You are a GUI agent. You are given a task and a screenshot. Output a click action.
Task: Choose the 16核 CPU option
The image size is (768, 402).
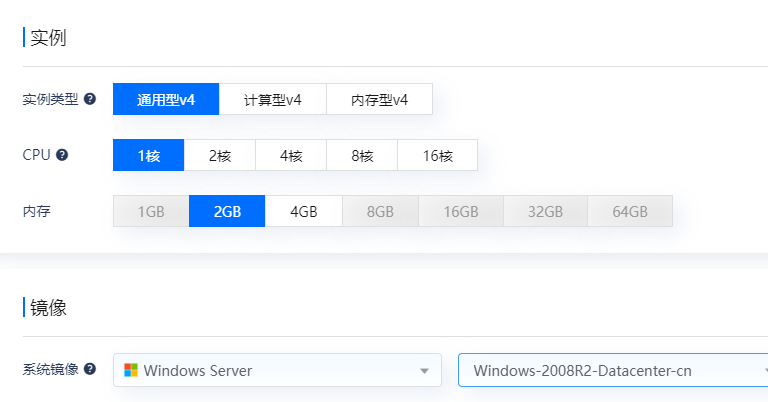437,155
